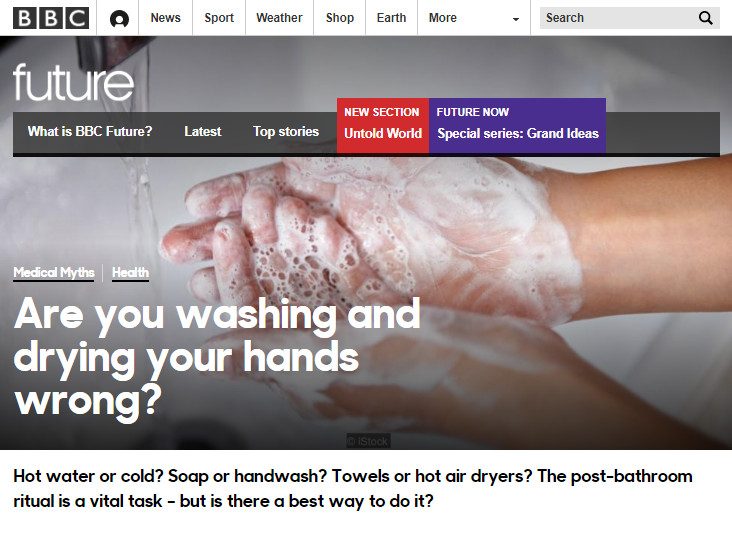Screen dimensions: 732x536
Task: Click the handwashing article headline
Action: tap(217, 357)
